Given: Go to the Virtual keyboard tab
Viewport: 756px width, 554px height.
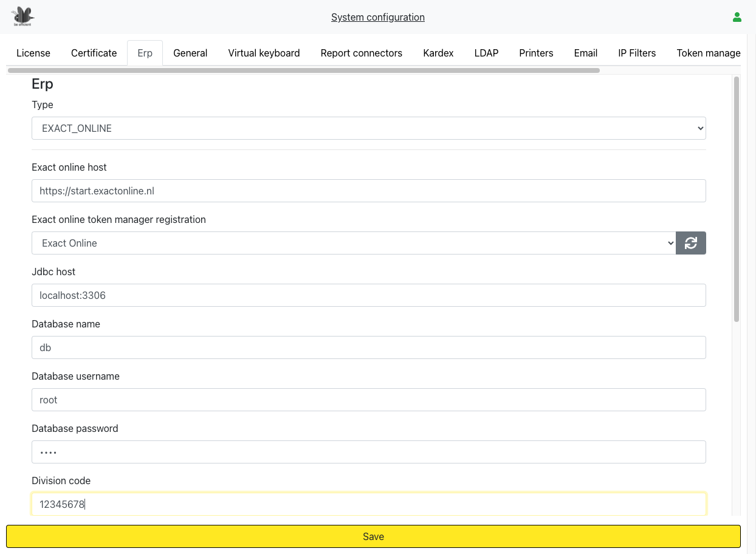Looking at the screenshot, I should point(264,53).
